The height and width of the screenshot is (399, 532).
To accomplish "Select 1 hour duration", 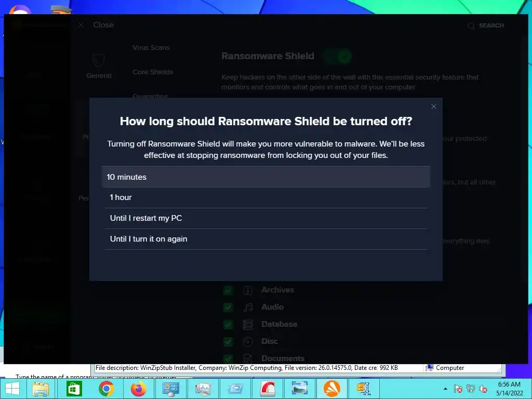I will click(x=265, y=197).
